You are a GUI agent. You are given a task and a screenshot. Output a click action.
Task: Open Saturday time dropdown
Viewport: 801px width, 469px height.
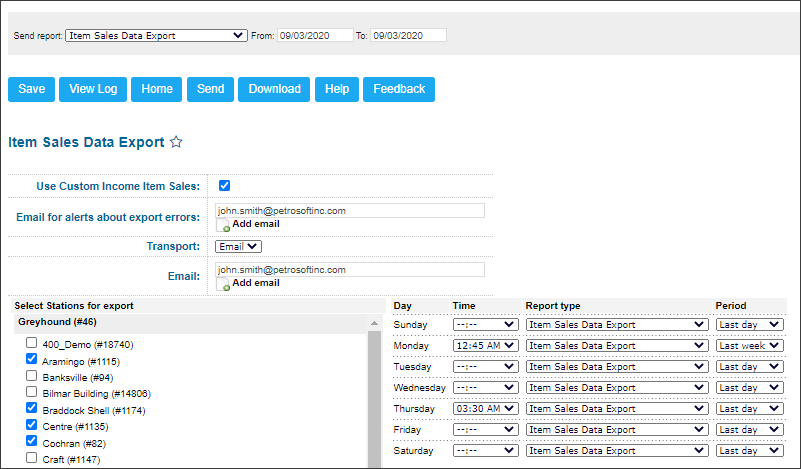pyautogui.click(x=486, y=451)
